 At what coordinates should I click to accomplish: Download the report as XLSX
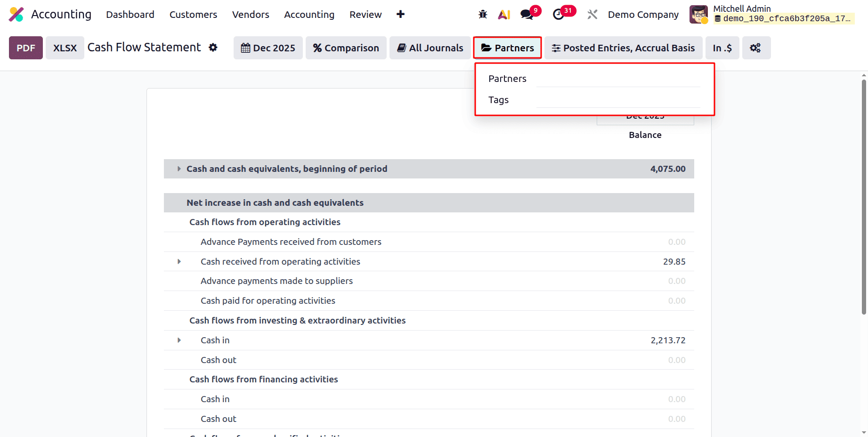pyautogui.click(x=65, y=47)
